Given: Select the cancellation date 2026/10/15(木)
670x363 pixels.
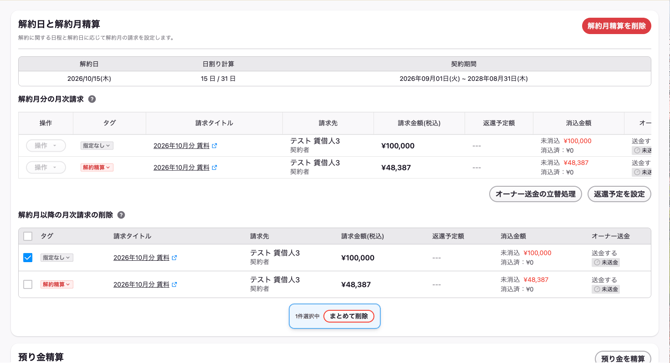Looking at the screenshot, I should pos(89,79).
